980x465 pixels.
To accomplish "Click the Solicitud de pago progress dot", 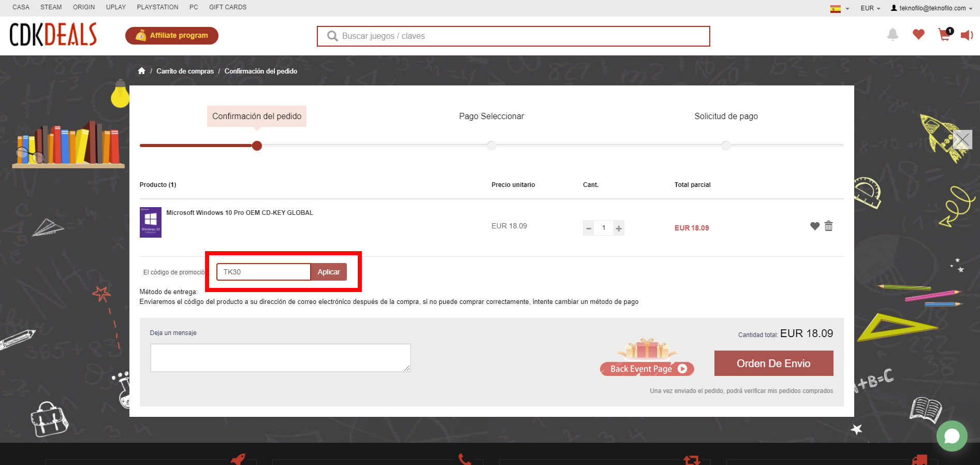I will tap(726, 146).
